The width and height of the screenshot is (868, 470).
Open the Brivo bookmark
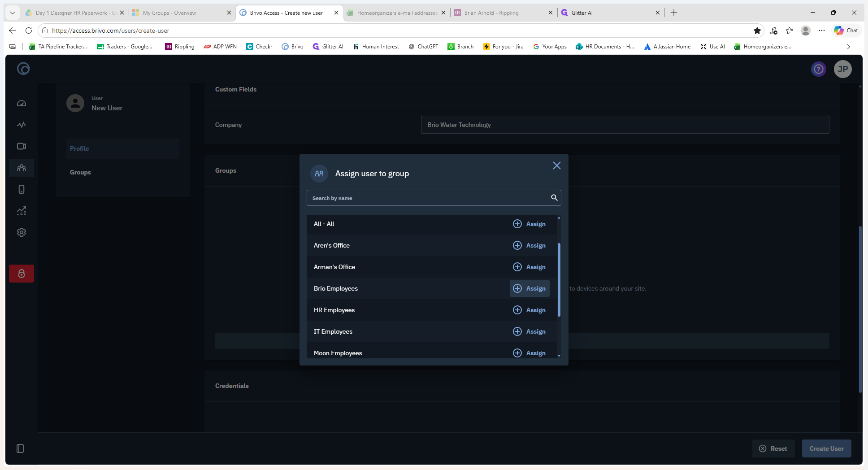292,47
